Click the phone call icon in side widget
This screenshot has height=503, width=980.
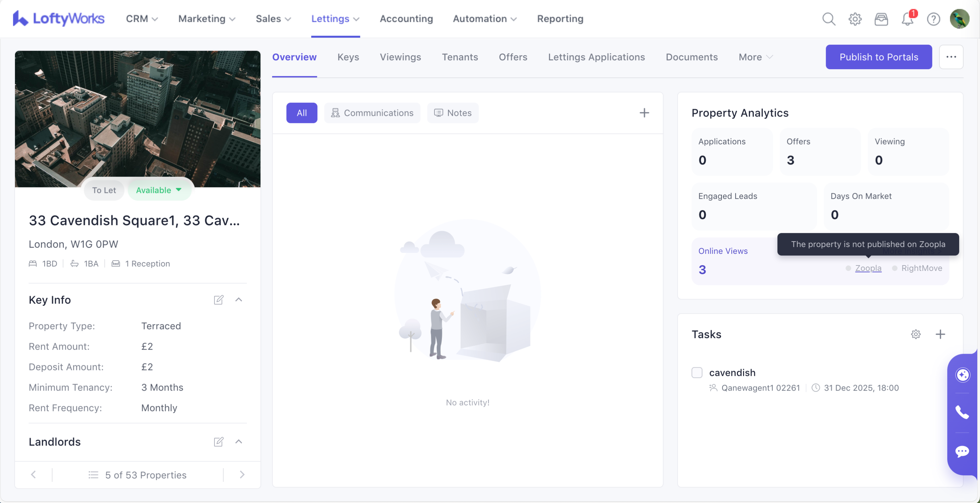click(962, 412)
